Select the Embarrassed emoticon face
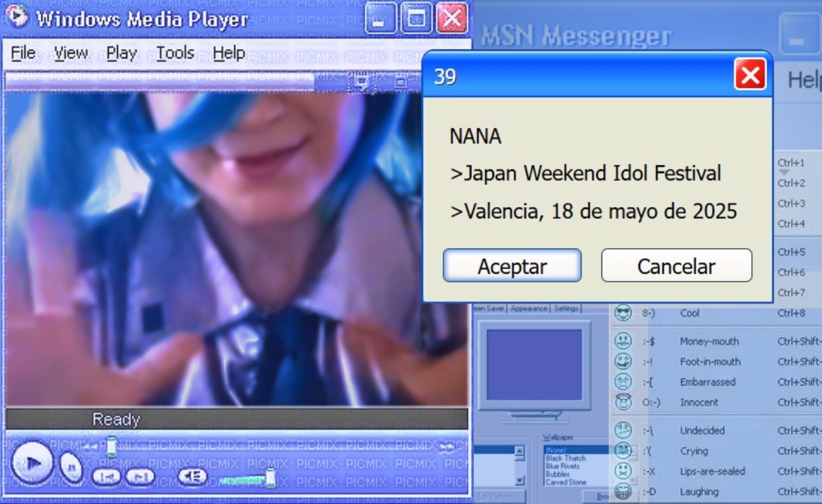This screenshot has height=504, width=822. coord(623,382)
